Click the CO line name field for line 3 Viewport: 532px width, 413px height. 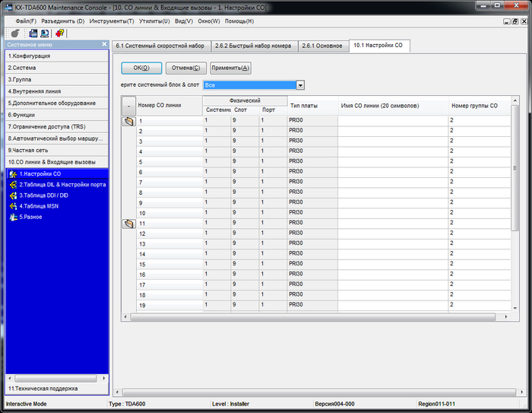tap(391, 141)
